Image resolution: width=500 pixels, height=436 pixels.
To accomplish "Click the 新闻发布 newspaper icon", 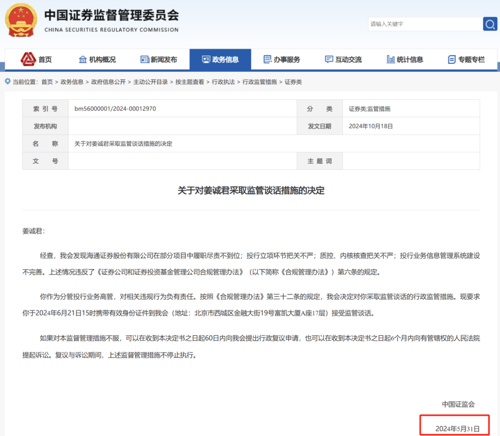I will tap(144, 59).
